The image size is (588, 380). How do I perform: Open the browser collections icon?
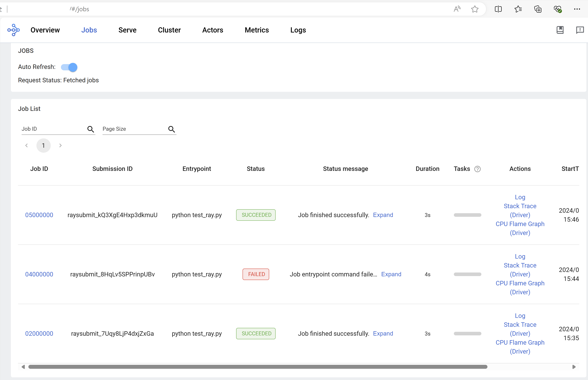[x=538, y=9]
